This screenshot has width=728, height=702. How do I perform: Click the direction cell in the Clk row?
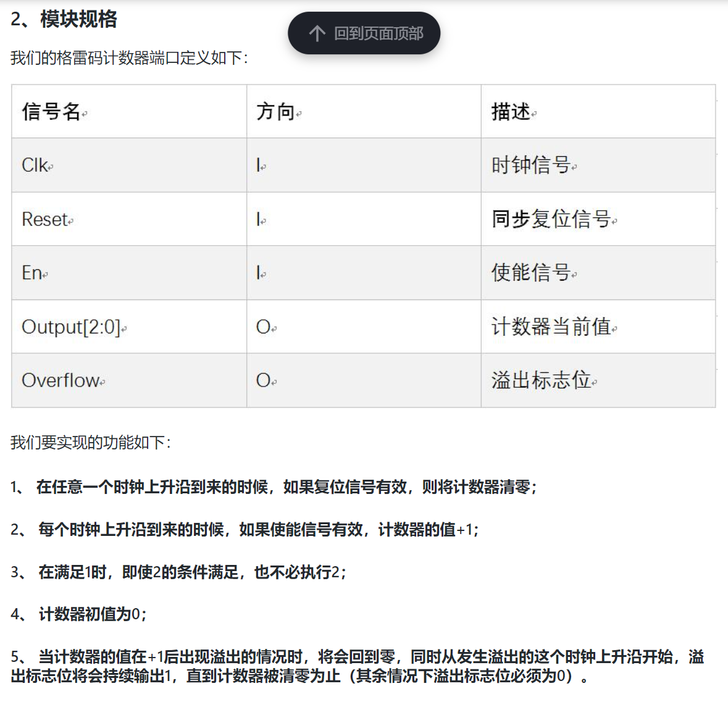click(x=364, y=165)
